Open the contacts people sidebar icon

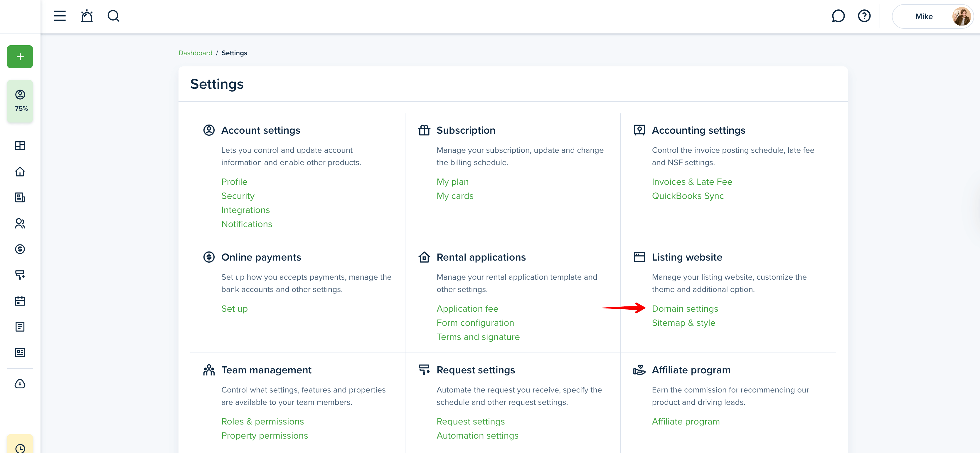coord(20,224)
